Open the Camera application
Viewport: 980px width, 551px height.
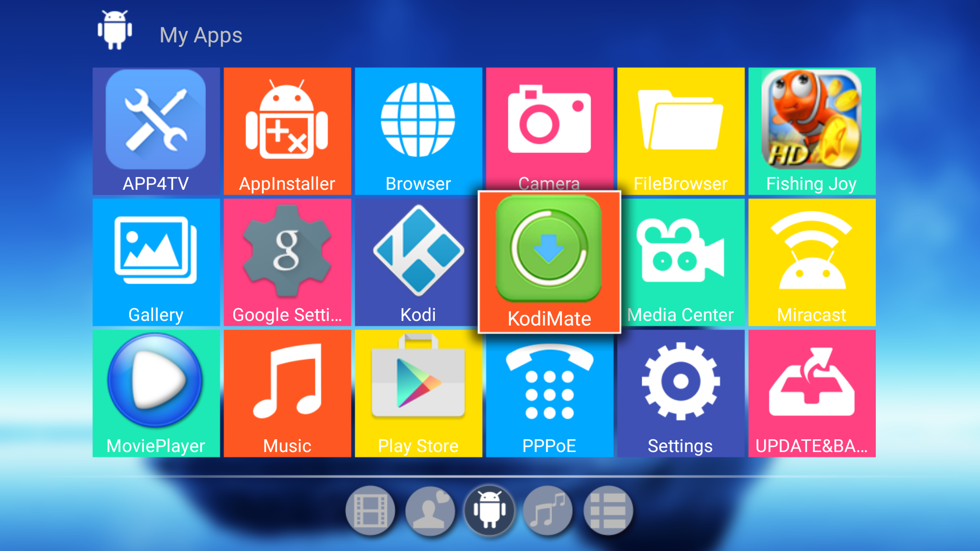[x=549, y=129]
